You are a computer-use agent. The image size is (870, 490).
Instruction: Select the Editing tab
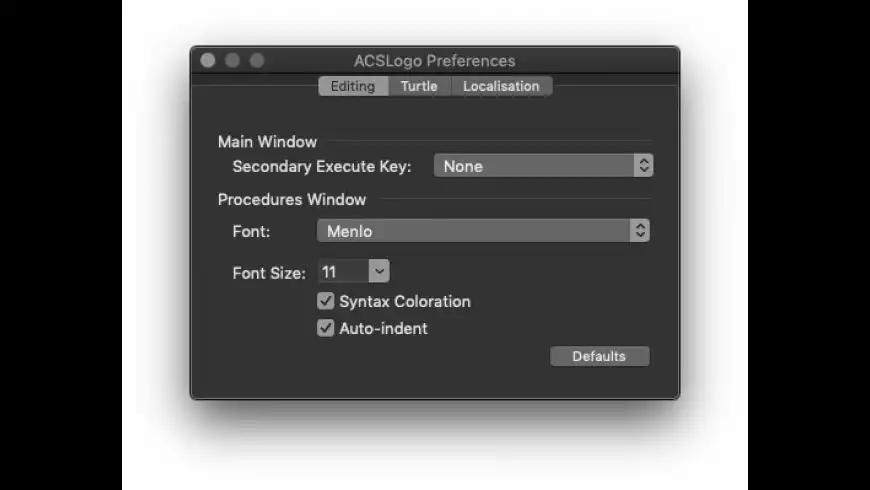(x=353, y=86)
